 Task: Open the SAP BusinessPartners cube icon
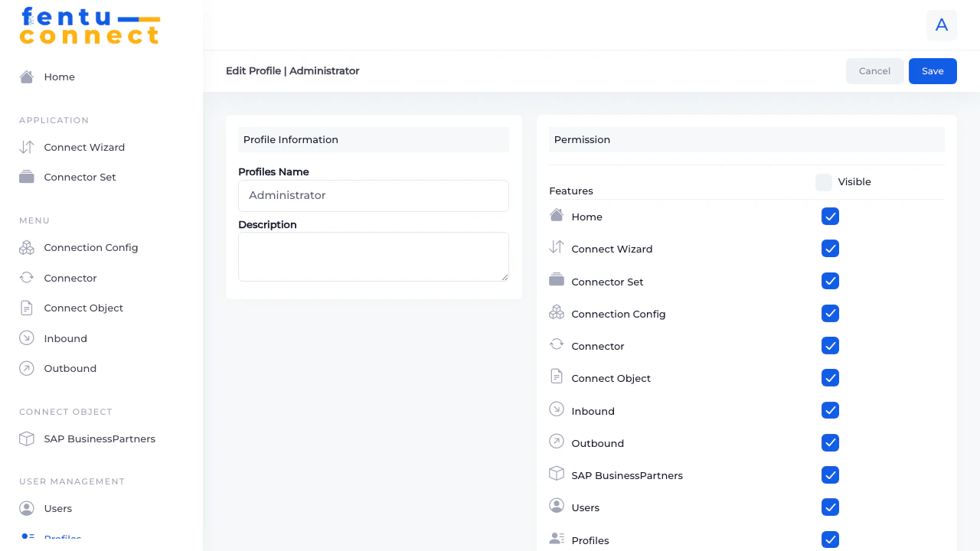pyautogui.click(x=26, y=439)
